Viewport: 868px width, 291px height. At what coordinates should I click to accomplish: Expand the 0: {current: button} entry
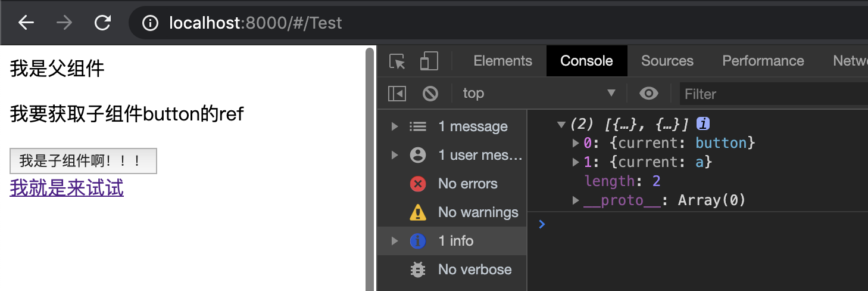[576, 143]
